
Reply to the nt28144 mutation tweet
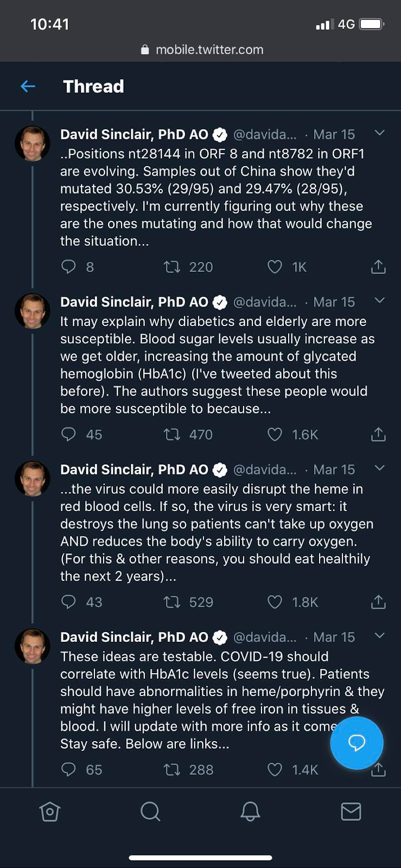point(68,266)
